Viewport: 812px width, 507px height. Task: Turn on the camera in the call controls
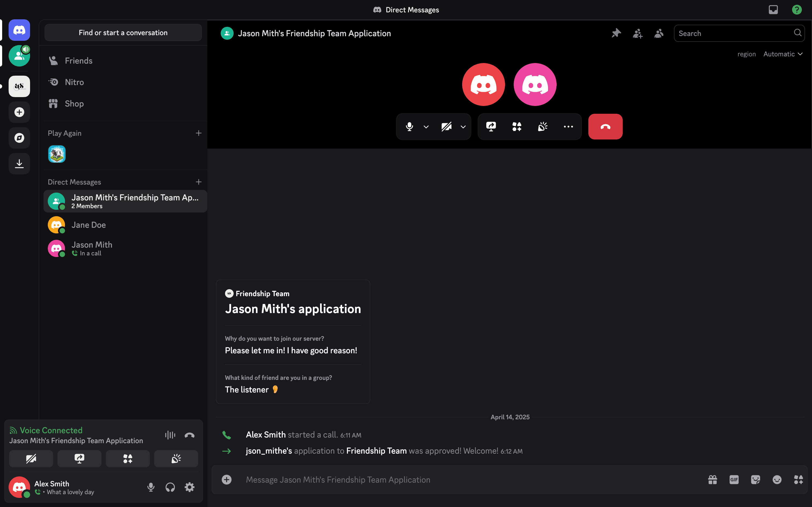[446, 126]
